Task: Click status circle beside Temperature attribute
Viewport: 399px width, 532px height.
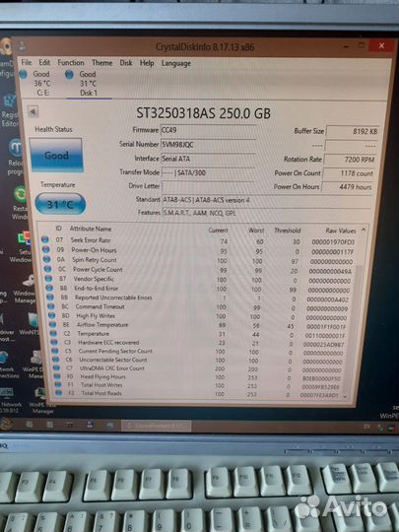Action: pyautogui.click(x=53, y=334)
